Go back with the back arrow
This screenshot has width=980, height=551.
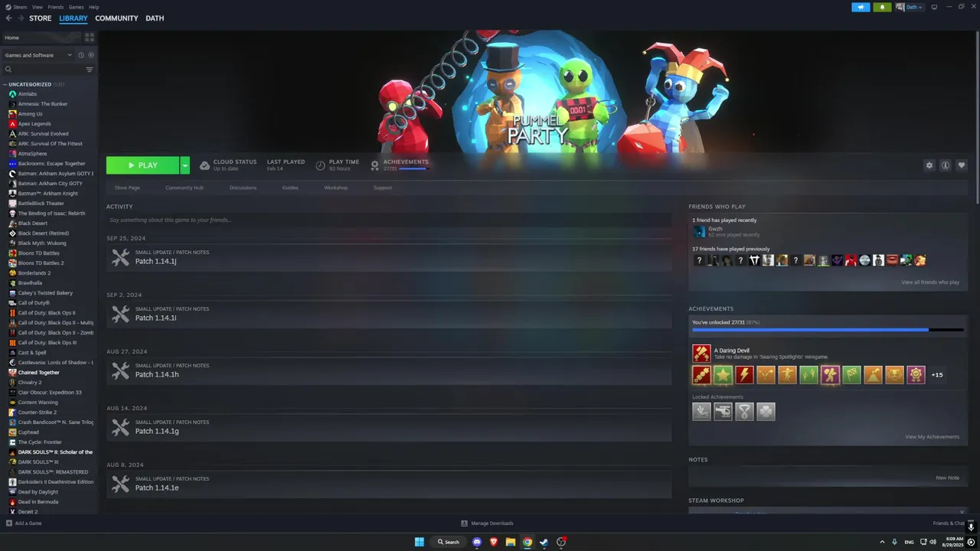point(8,18)
